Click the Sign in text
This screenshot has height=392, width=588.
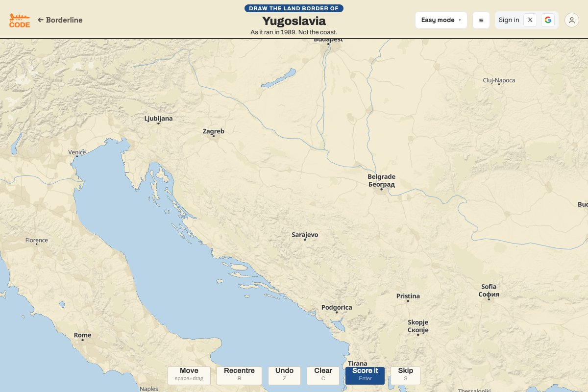pos(509,20)
